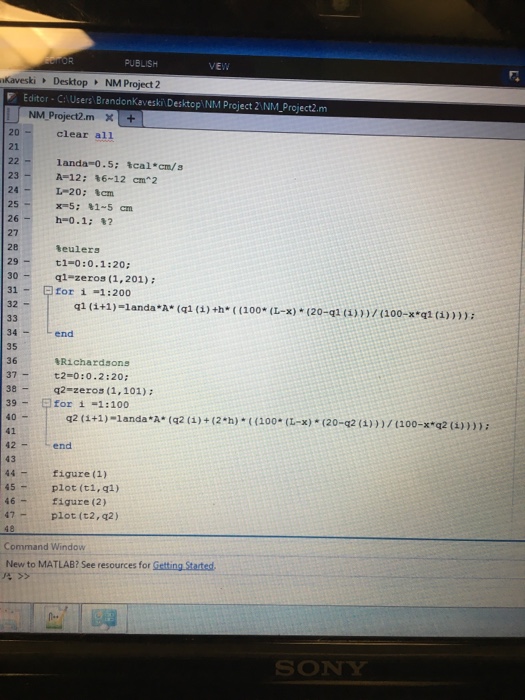Click the A=12 code line
The image size is (525, 700).
pyautogui.click(x=106, y=179)
